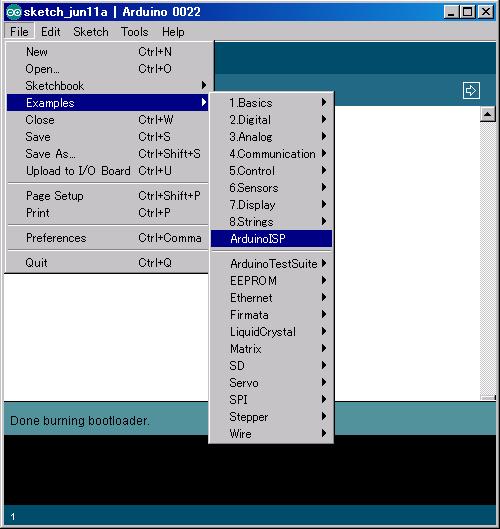Select Page Setup menu entry
Viewport: 500px width, 529px height.
click(x=107, y=196)
